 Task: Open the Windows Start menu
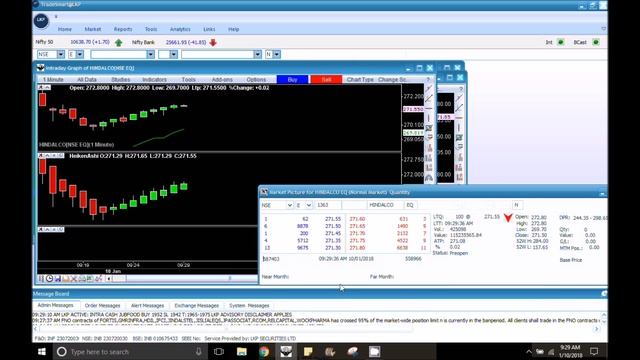tap(42, 351)
